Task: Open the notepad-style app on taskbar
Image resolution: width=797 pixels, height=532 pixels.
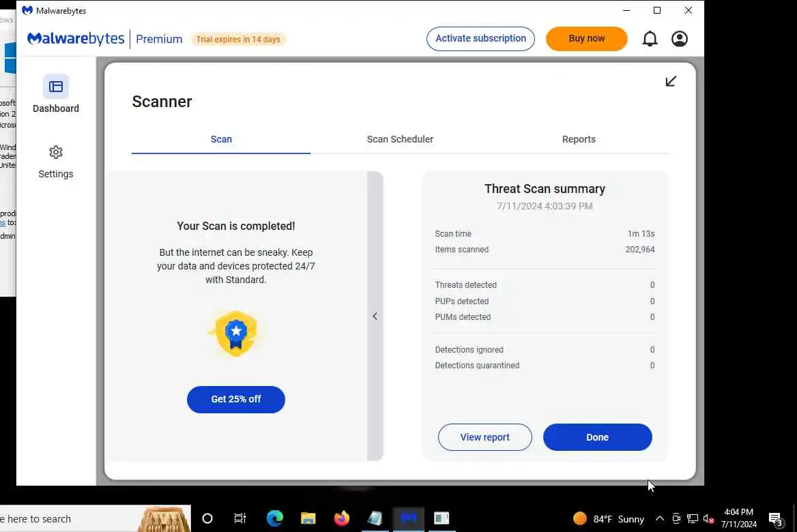Action: 375,518
